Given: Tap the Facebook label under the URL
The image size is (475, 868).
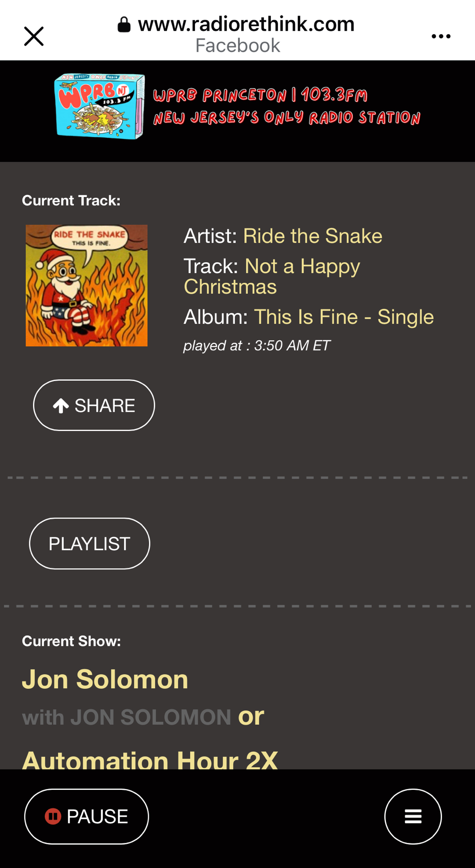Looking at the screenshot, I should tap(237, 46).
